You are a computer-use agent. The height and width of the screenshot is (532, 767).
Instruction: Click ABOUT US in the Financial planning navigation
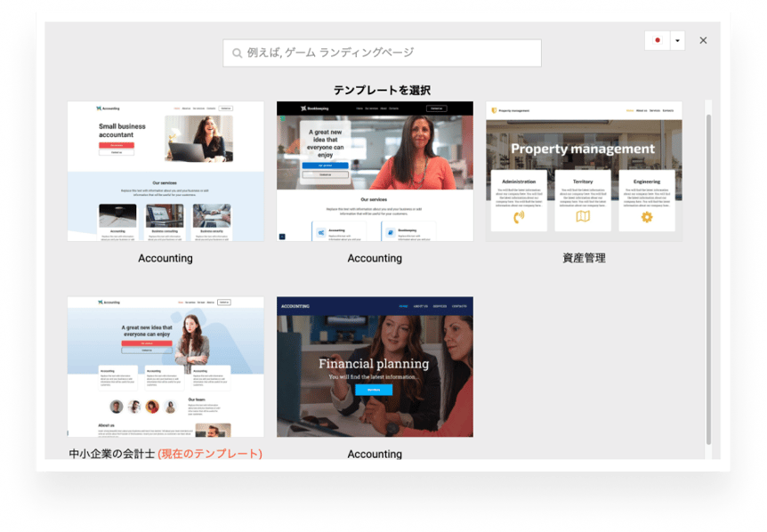coord(420,305)
